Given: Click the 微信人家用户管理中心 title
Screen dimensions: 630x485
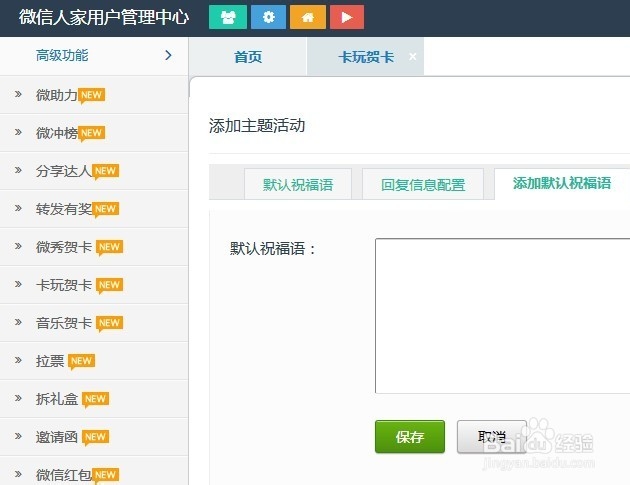Looking at the screenshot, I should [x=104, y=17].
